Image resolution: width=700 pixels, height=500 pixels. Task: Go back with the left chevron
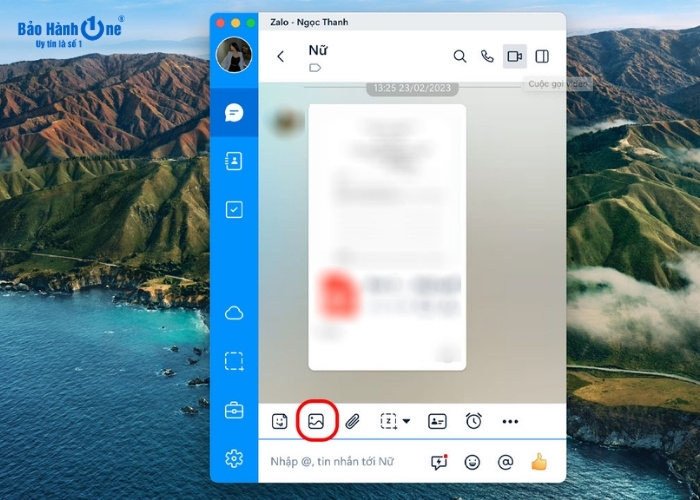click(280, 56)
